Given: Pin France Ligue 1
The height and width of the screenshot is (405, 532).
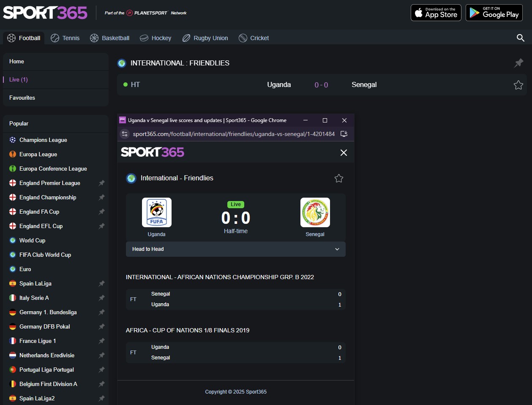Looking at the screenshot, I should point(101,341).
